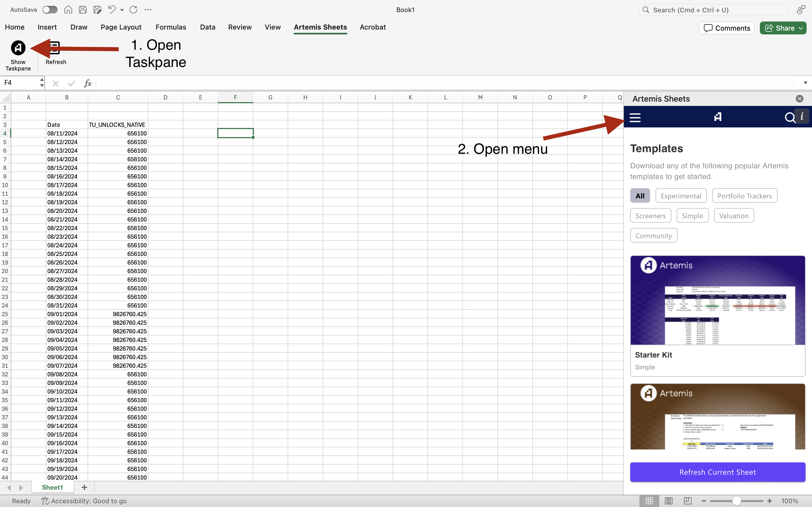Image resolution: width=812 pixels, height=507 pixels.
Task: Click the Show Taskpane icon
Action: coord(18,48)
